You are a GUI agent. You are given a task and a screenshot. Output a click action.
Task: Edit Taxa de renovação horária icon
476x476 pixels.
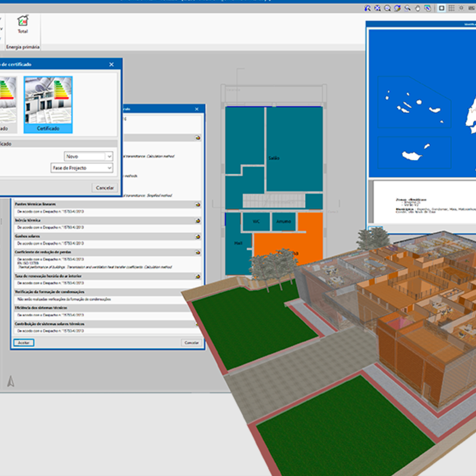tap(198, 276)
